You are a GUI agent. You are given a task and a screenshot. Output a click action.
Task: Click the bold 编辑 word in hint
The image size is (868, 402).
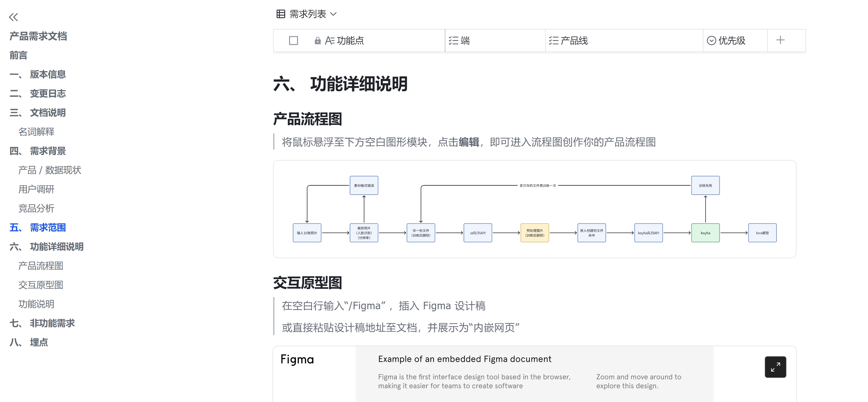[x=469, y=142]
